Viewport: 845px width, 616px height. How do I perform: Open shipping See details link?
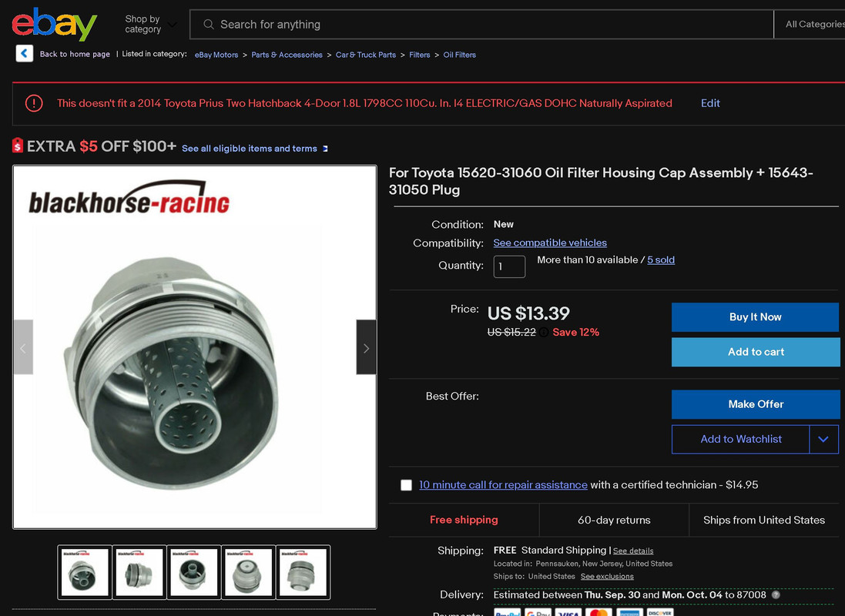[x=633, y=551]
